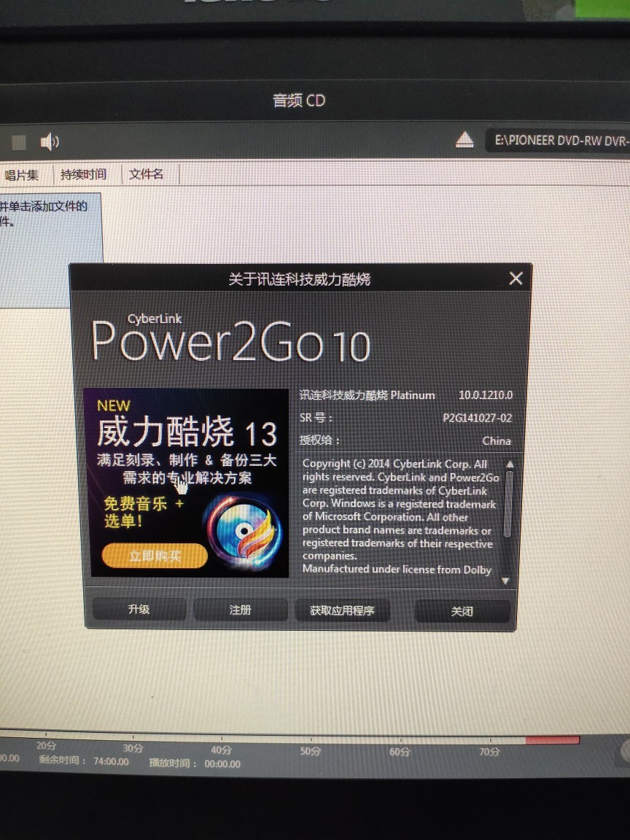Select the 文件名 column header
The image size is (630, 840).
(146, 175)
